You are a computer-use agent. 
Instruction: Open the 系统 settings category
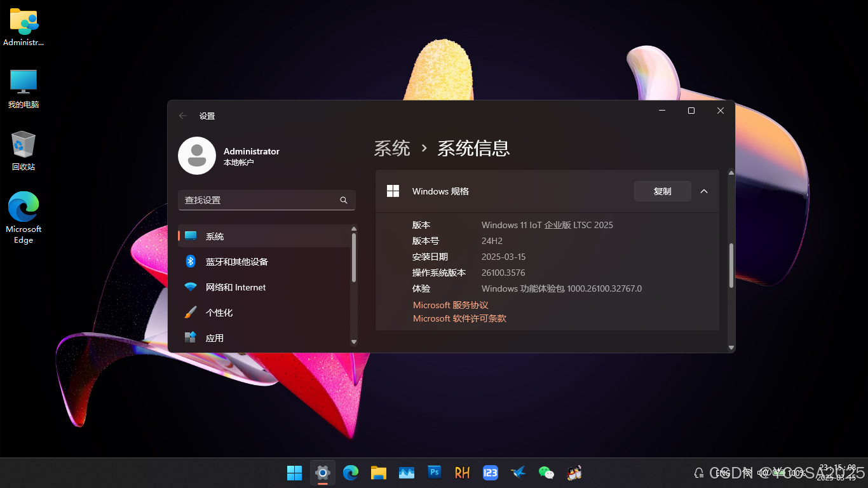tap(264, 236)
